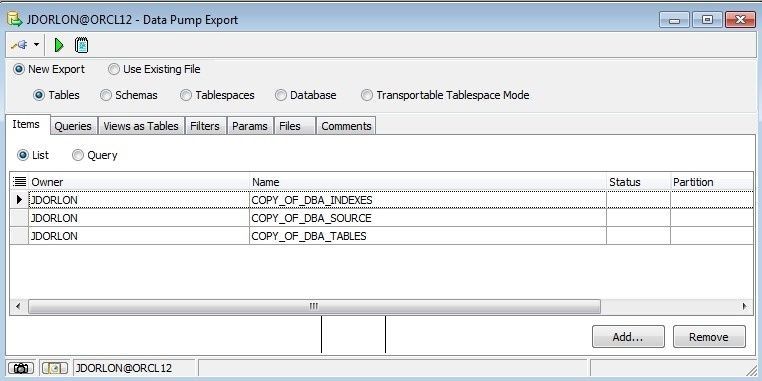The width and height of the screenshot is (762, 381).
Task: Click the Status cell of COPY_OF_DBA_INDEXES
Action: point(638,200)
